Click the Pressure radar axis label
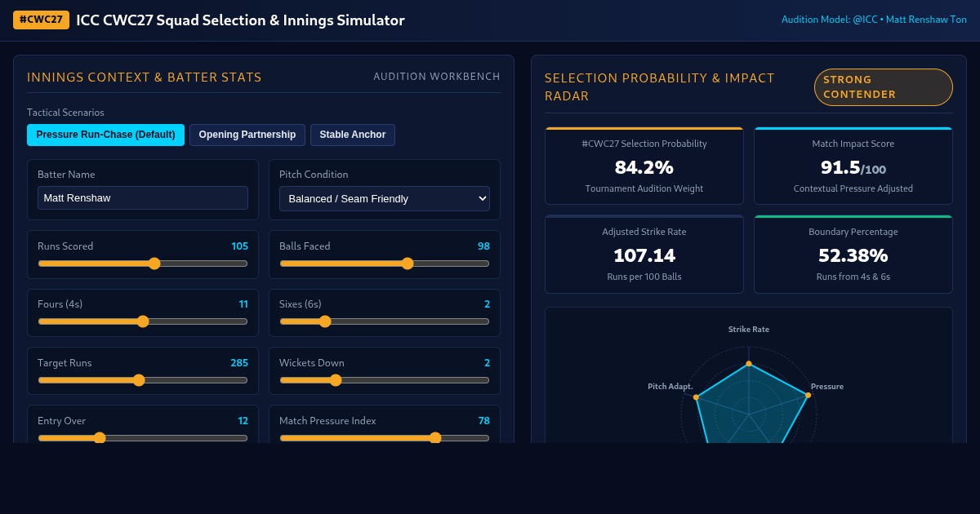980x514 pixels. (x=827, y=387)
